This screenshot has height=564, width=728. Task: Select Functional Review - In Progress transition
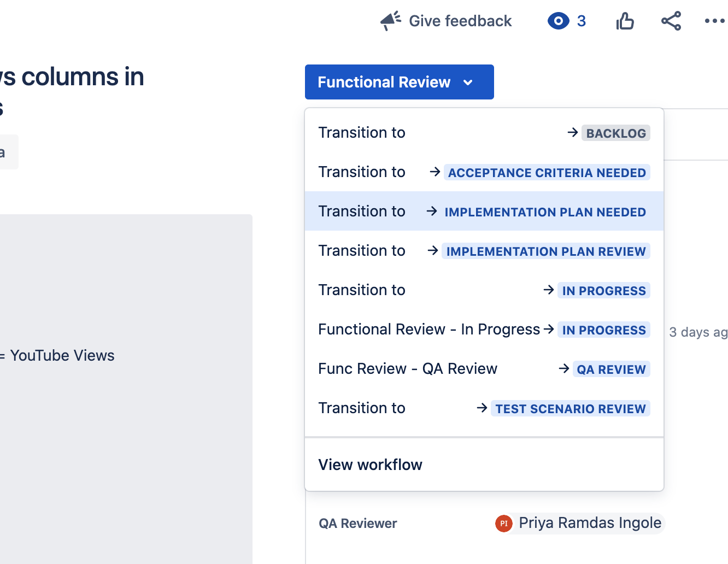(x=484, y=330)
